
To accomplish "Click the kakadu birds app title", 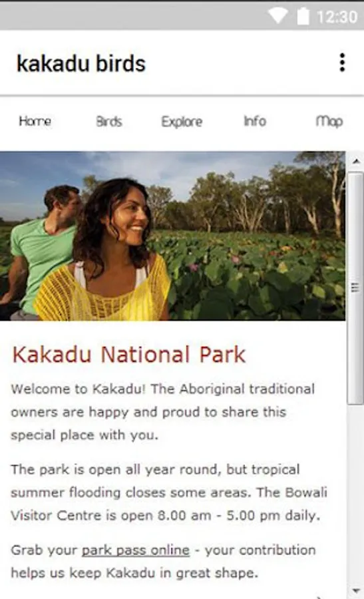I will [81, 63].
